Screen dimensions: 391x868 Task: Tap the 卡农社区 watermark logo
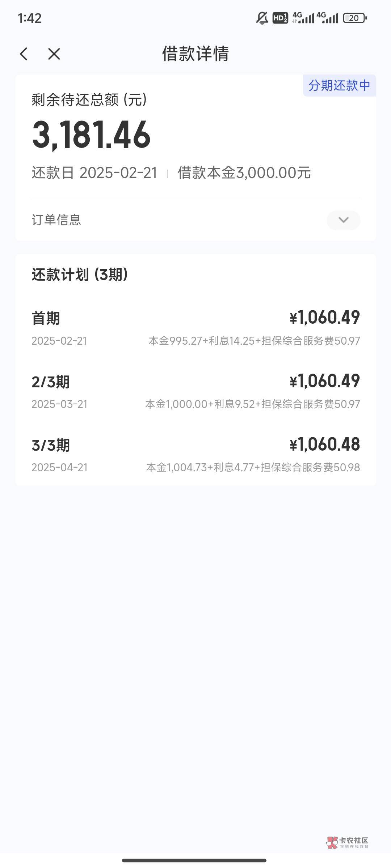click(347, 842)
